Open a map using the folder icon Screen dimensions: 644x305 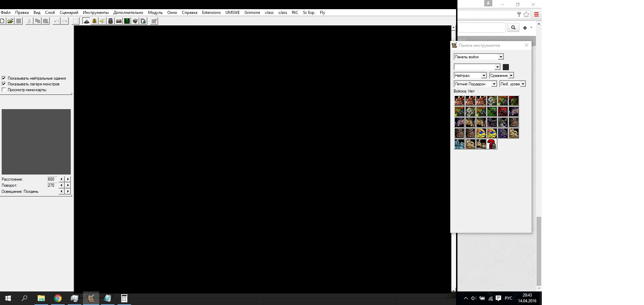click(x=10, y=21)
